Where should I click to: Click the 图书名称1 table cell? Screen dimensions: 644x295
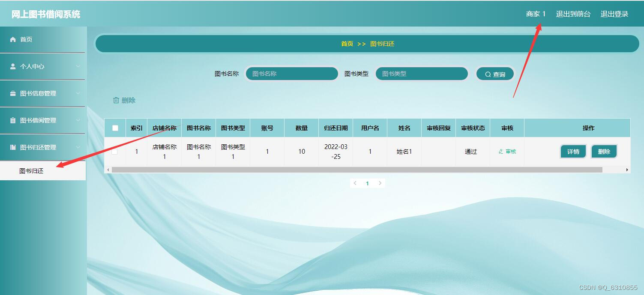click(199, 152)
